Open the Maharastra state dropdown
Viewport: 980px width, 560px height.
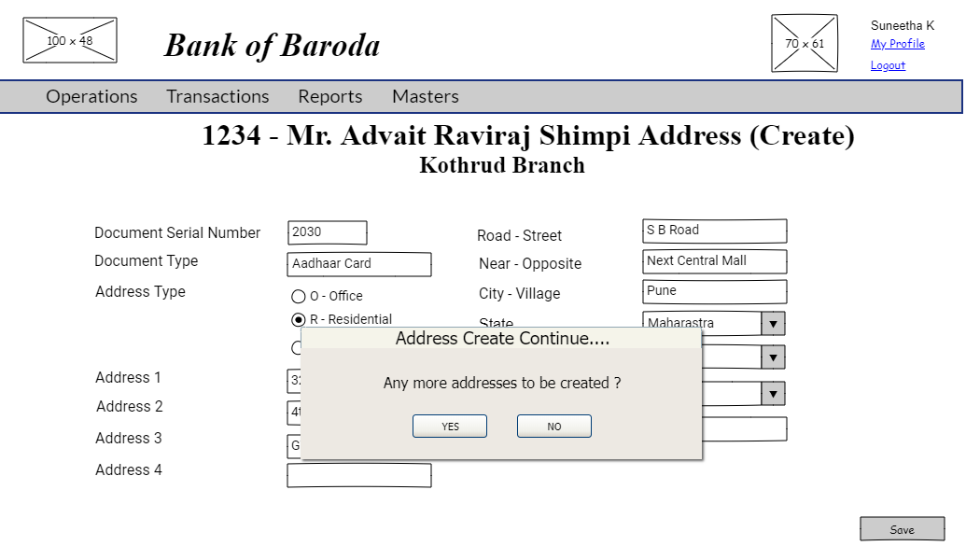pos(772,323)
